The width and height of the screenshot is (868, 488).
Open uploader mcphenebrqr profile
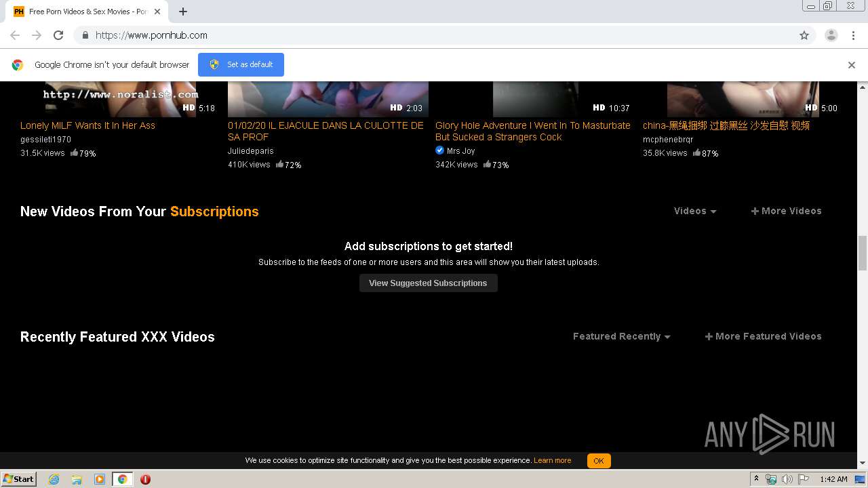point(668,140)
